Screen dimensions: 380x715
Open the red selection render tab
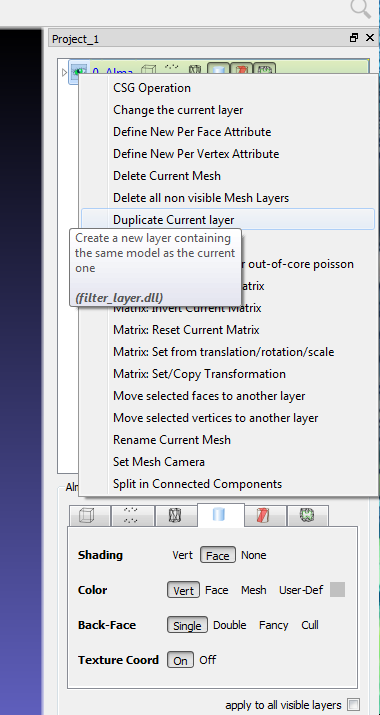(265, 516)
